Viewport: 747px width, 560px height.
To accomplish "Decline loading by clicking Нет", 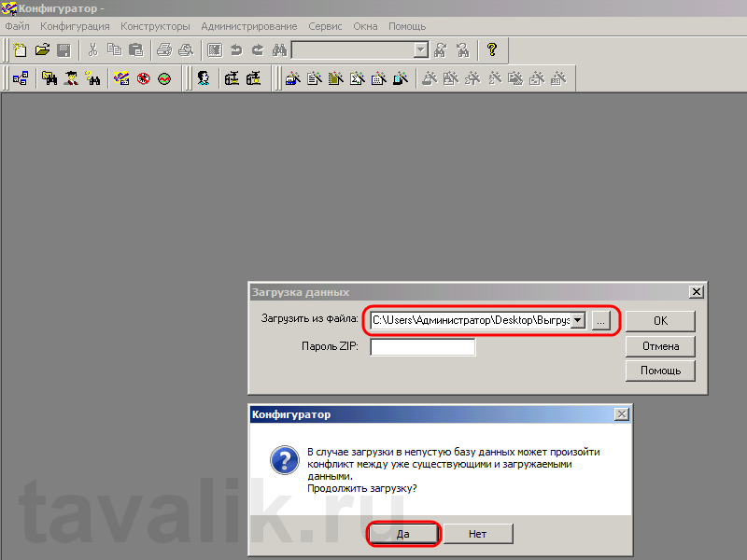I will tap(478, 534).
